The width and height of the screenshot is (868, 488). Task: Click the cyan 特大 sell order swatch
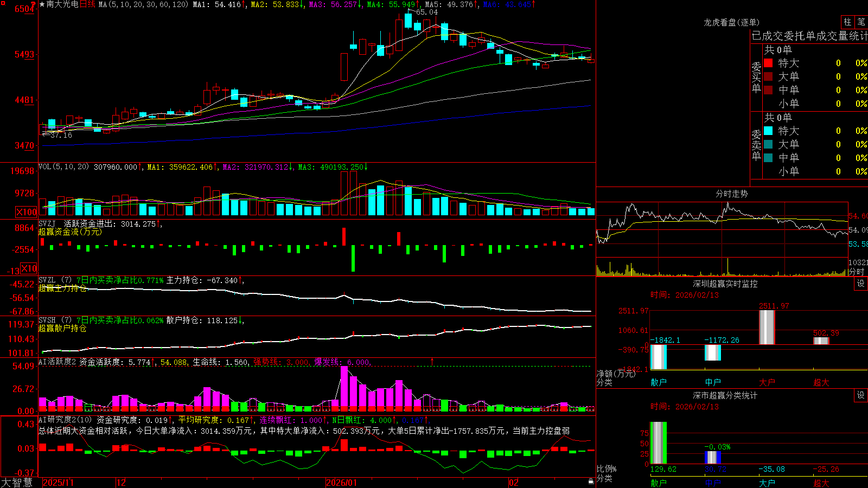(x=768, y=131)
